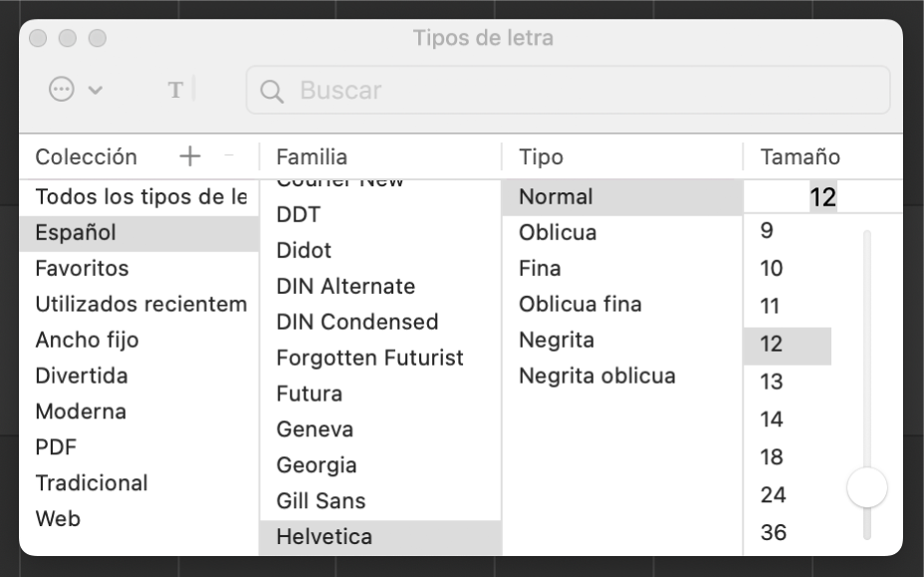Pick font size 36 from list
This screenshot has height=578, width=924.
pos(773,532)
